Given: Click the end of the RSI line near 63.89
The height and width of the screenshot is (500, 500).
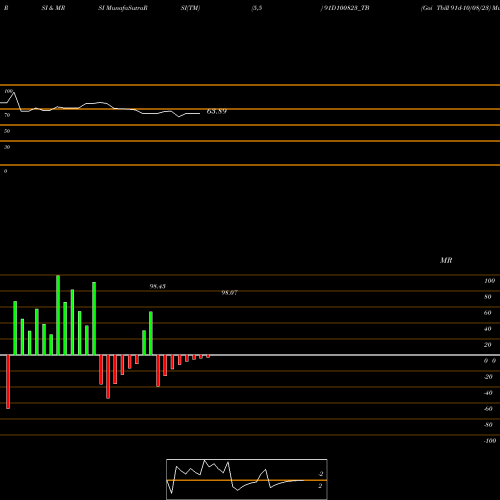Looking at the screenshot, I should (x=199, y=114).
